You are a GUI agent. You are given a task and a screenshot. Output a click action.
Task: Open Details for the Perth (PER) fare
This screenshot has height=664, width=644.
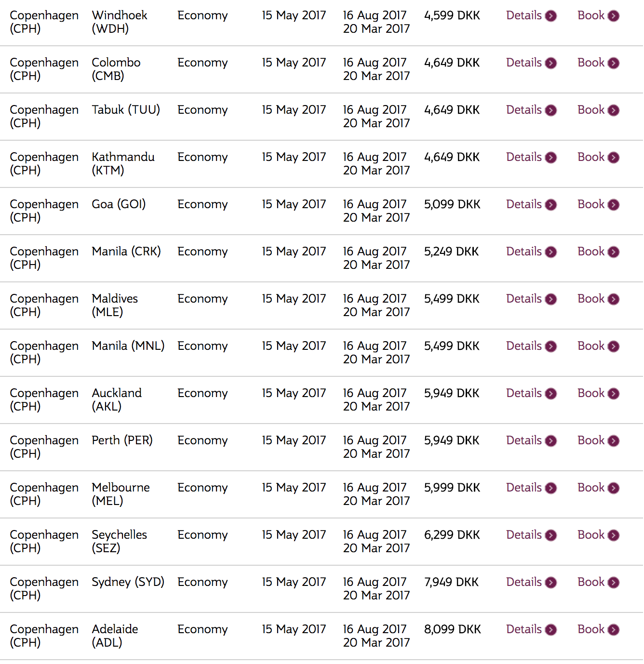[524, 440]
